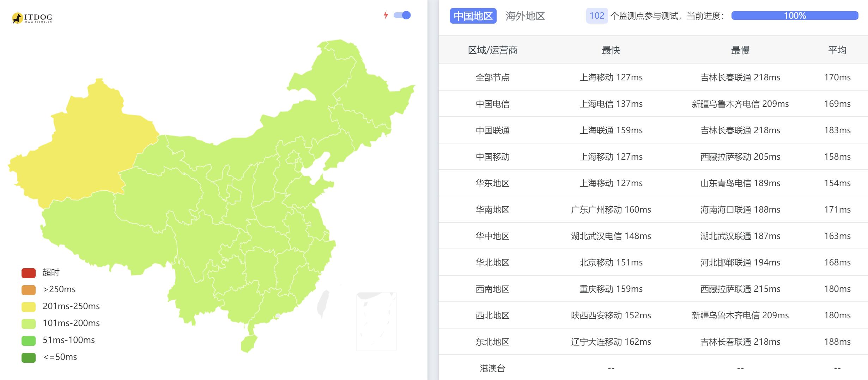Click 西藏拉萨联通 215ms cell
The height and width of the screenshot is (380, 868).
(740, 289)
